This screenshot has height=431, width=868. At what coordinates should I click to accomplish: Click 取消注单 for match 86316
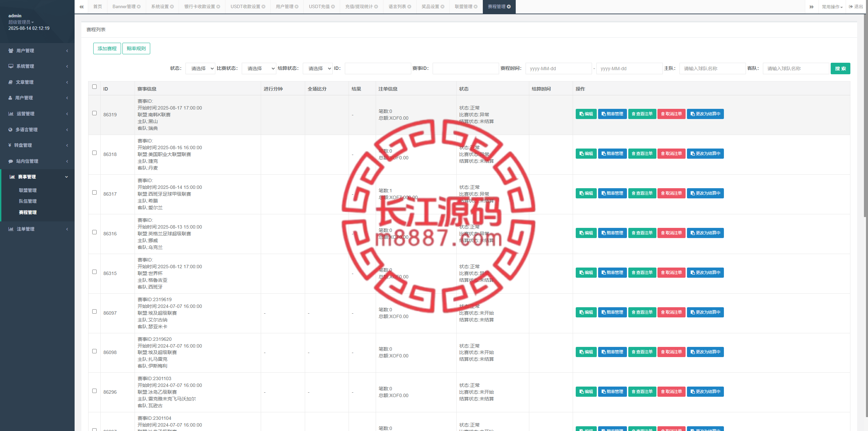coord(671,233)
